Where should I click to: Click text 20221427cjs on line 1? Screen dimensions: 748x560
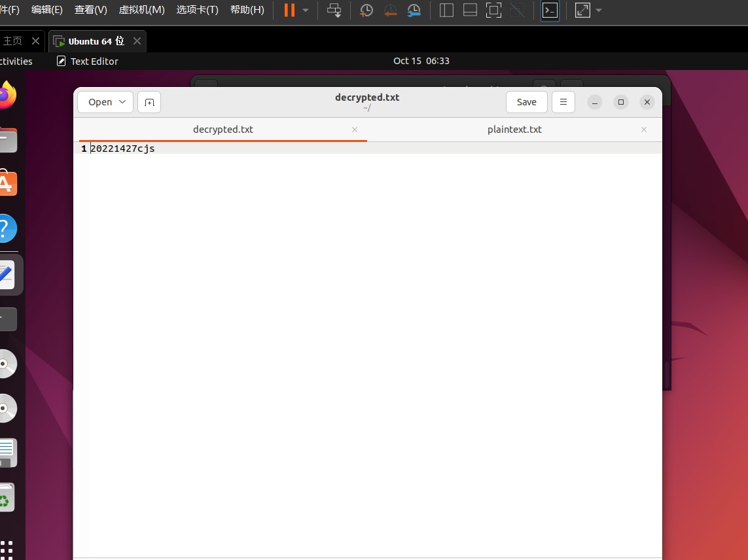point(122,149)
